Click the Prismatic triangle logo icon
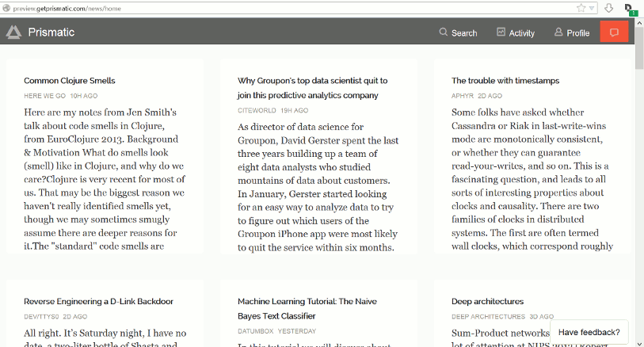The width and height of the screenshot is (644, 347). [13, 32]
